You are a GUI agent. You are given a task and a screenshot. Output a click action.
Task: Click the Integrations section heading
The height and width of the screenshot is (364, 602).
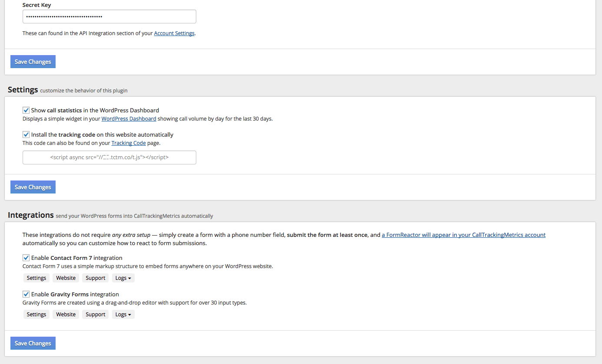[x=31, y=215]
